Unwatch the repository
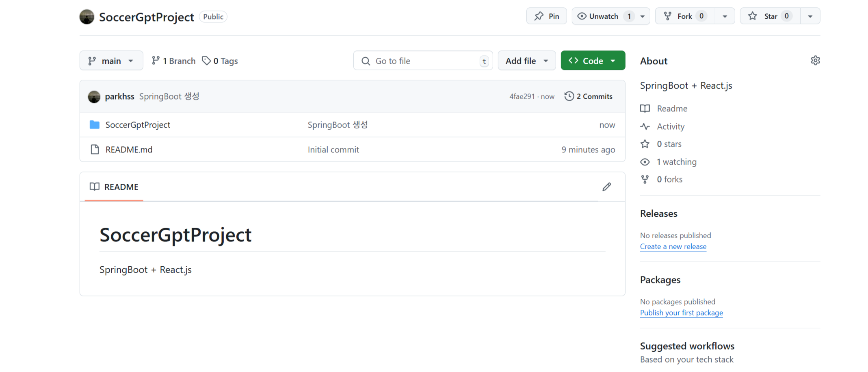 (603, 16)
